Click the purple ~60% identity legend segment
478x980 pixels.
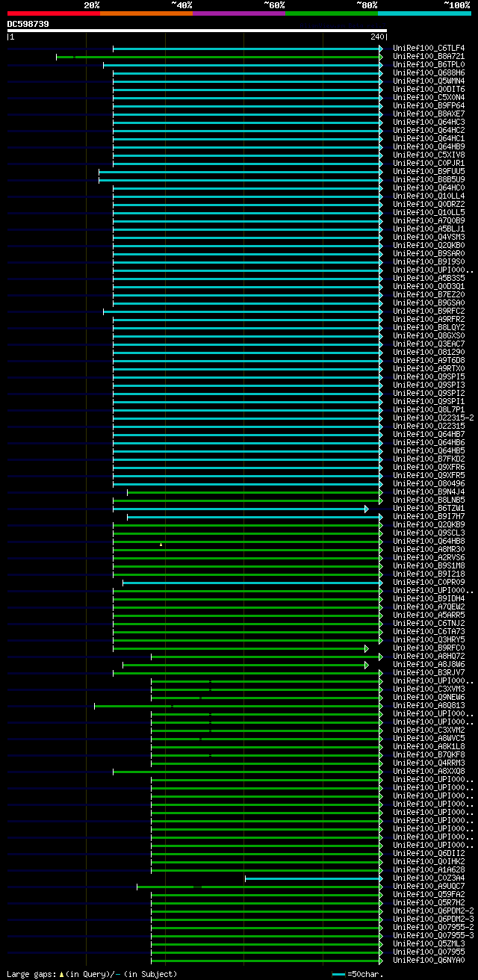point(239,13)
